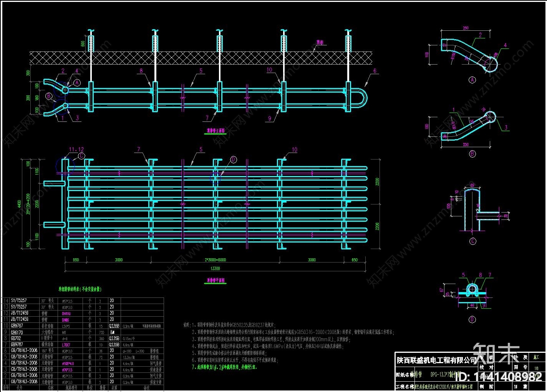Image resolution: width=547 pixels, height=392 pixels.
Task: Select JB/T12459 in table row 12
Action: tap(19, 313)
